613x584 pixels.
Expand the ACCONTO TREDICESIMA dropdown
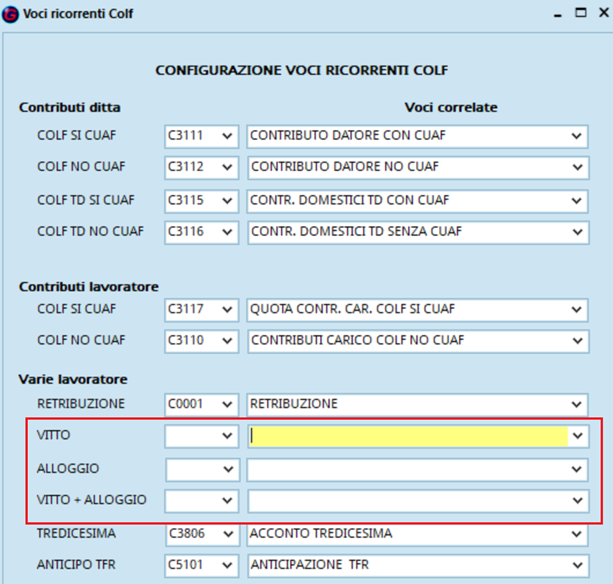576,534
